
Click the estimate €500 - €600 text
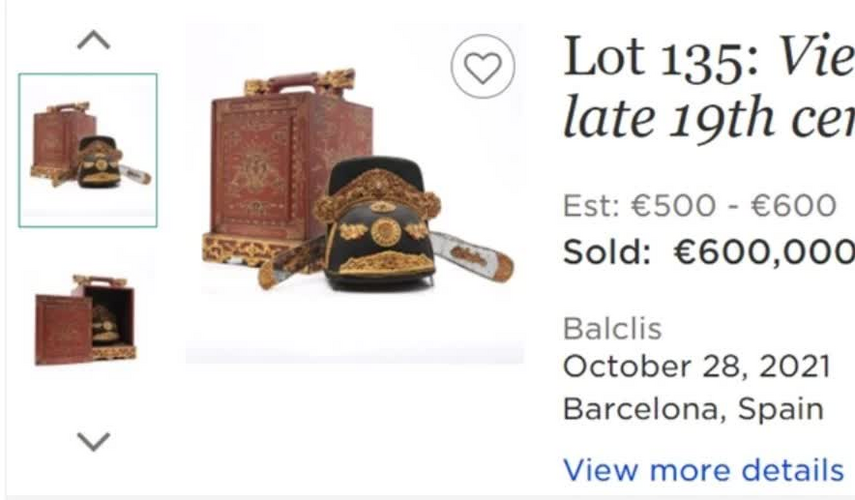coord(700,205)
